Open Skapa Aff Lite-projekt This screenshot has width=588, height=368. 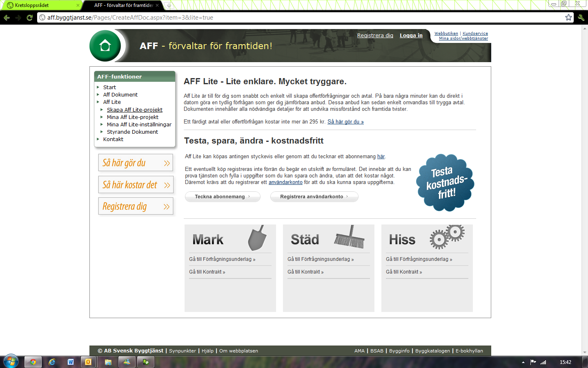(x=135, y=110)
